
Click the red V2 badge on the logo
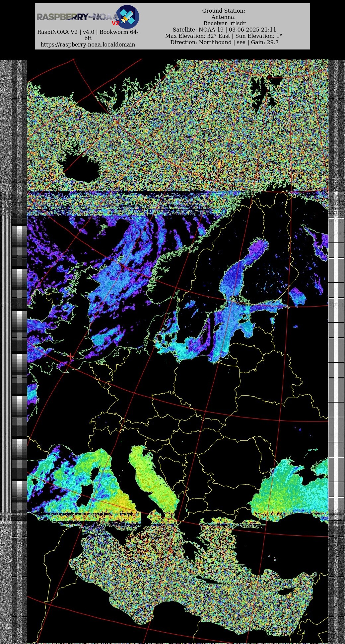[115, 23]
